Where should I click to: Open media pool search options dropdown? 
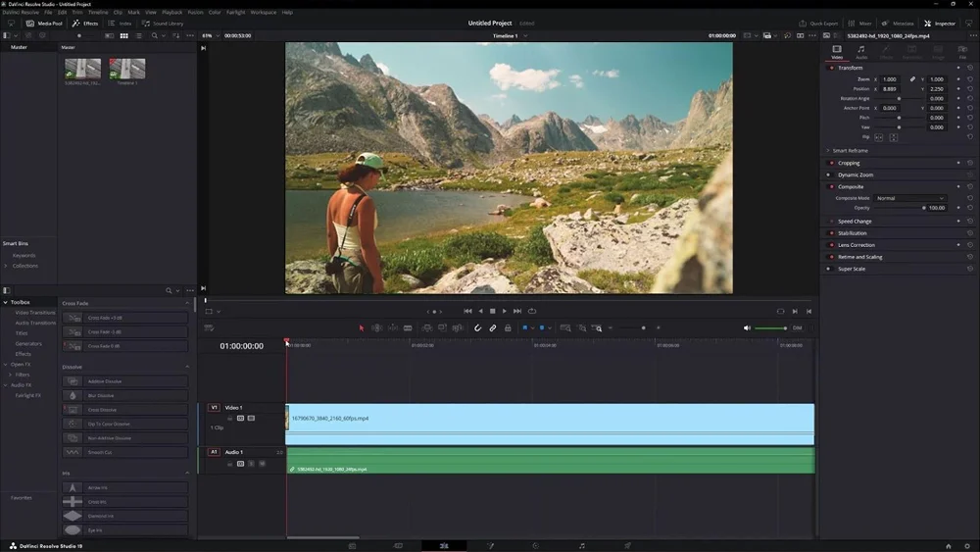[x=163, y=35]
